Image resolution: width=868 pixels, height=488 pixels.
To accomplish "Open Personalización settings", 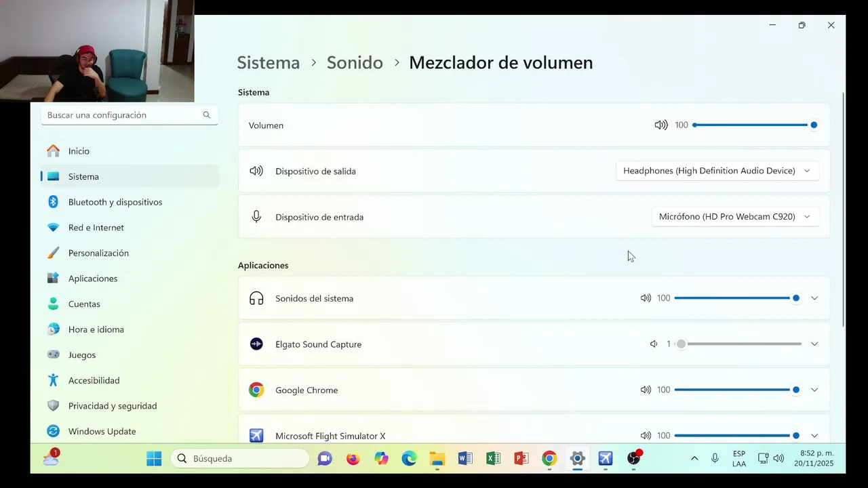I will coord(130,253).
